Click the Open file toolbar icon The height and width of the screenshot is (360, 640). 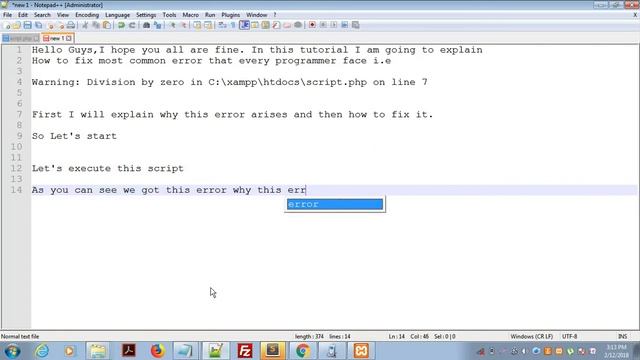16,25
